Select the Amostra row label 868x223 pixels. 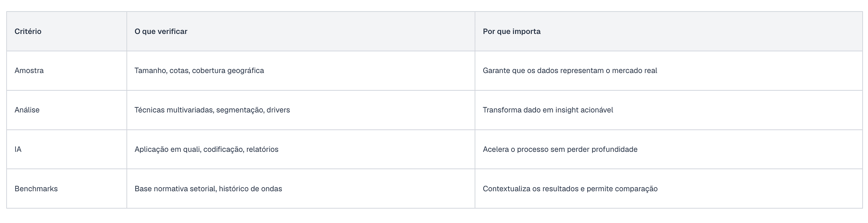pos(29,70)
